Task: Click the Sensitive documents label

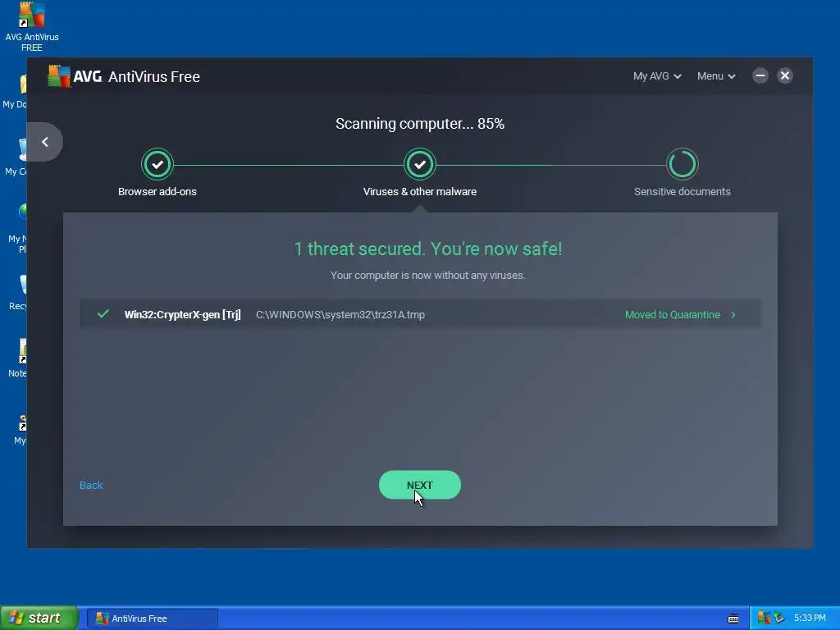Action: coord(682,192)
